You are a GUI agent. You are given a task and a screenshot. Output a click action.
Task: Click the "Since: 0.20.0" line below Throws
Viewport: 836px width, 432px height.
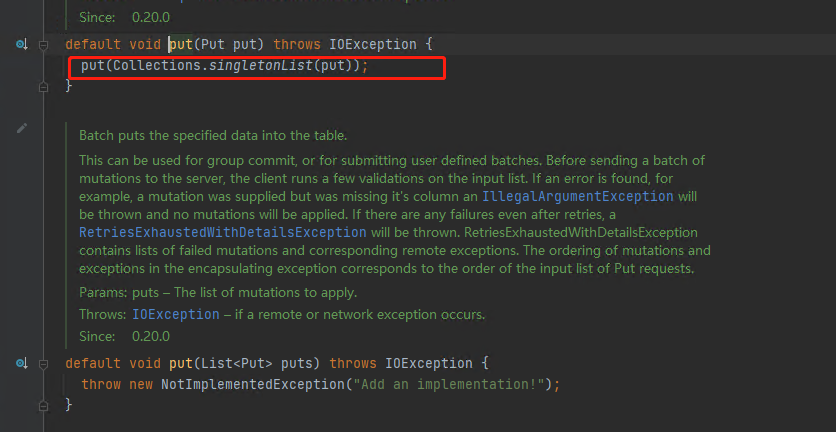click(x=124, y=336)
